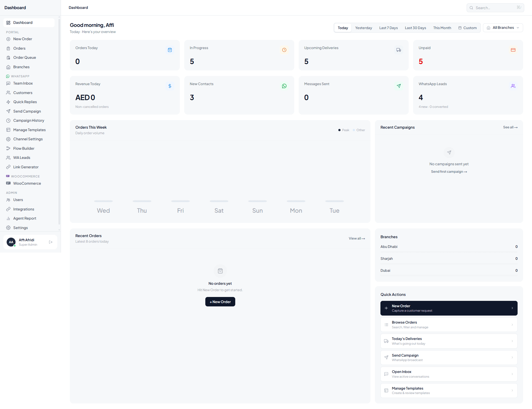Click the Settings gear icon in sidebar
Screen dimensions: 532x409
(8, 228)
